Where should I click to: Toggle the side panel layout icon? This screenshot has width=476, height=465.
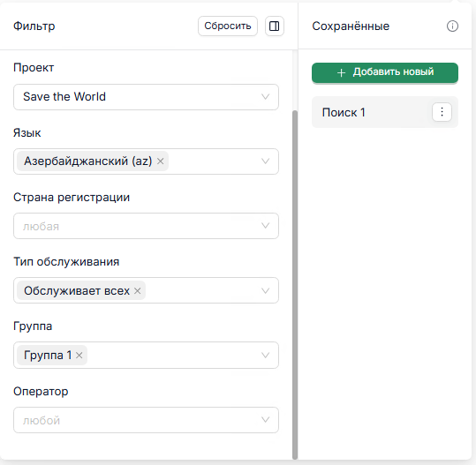click(x=275, y=26)
